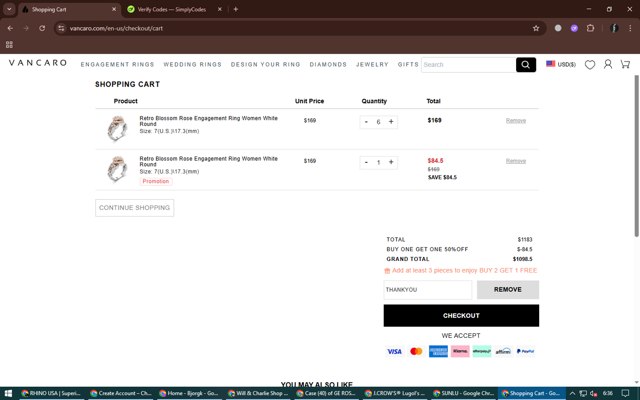Open Windows notification center icon
This screenshot has width=640, height=400.
[x=625, y=393]
